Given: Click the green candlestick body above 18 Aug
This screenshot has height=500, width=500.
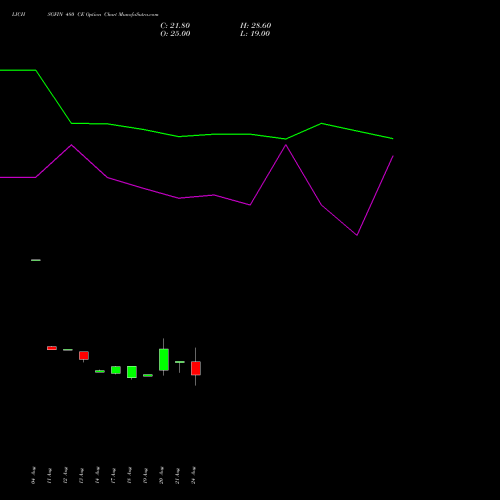Looking at the screenshot, I should (x=132, y=372).
